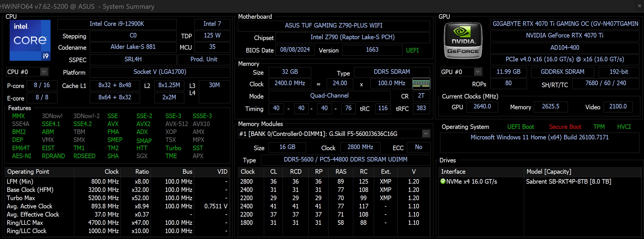Click the Secure Boot indicator label
Viewport: 644px width, 239px height.
pyautogui.click(x=565, y=127)
